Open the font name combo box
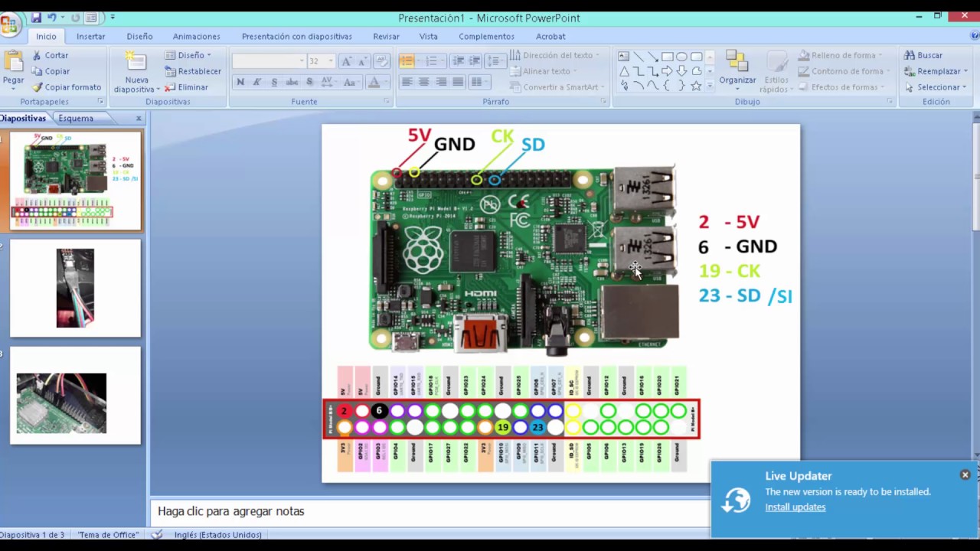 pyautogui.click(x=269, y=61)
